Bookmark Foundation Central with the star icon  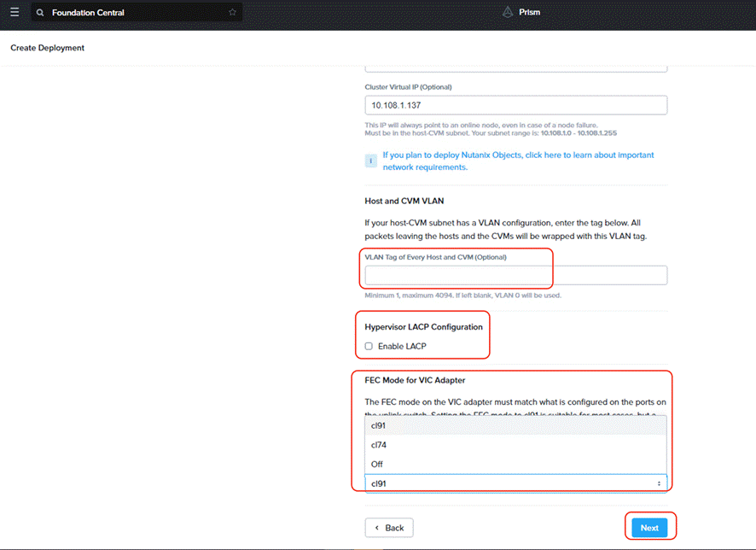pyautogui.click(x=232, y=12)
